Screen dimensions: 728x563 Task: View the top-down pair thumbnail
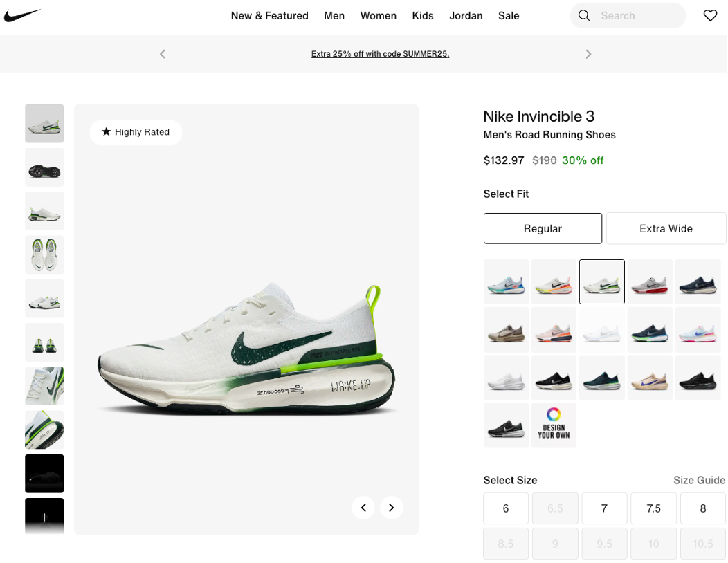click(x=44, y=255)
